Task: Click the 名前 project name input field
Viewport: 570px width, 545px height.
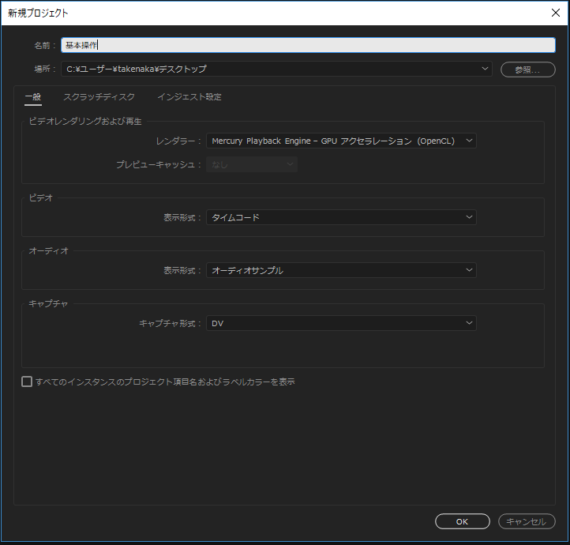Action: click(x=308, y=45)
